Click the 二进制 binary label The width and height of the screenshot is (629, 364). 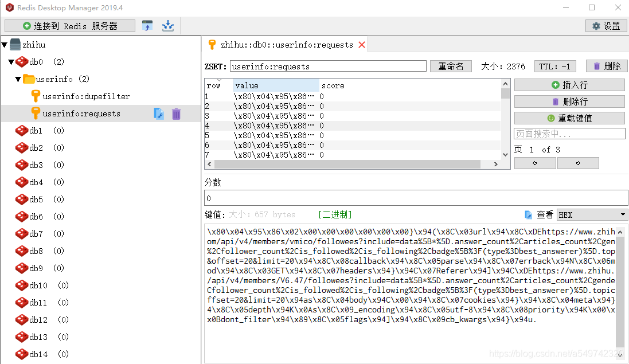click(335, 215)
